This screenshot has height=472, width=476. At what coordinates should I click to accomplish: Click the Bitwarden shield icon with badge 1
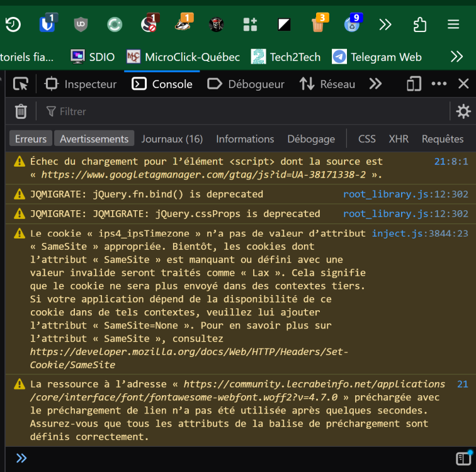[47, 24]
